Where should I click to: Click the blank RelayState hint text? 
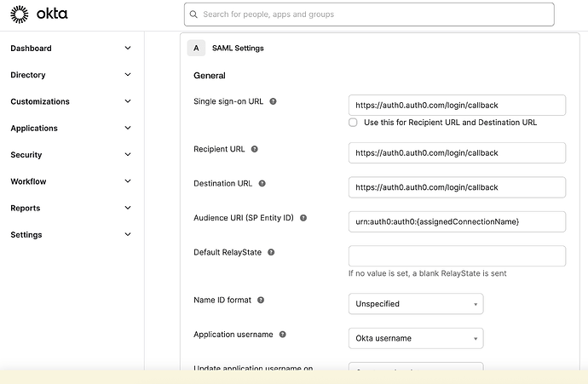(x=428, y=273)
